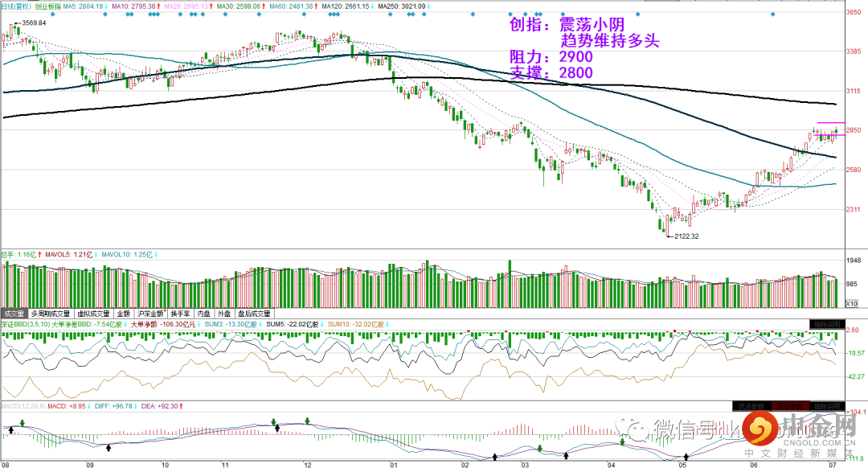Viewport: 868px width, 468px height.
Task: Click the SUM5: -22.02亿股 value
Action: pyautogui.click(x=293, y=325)
